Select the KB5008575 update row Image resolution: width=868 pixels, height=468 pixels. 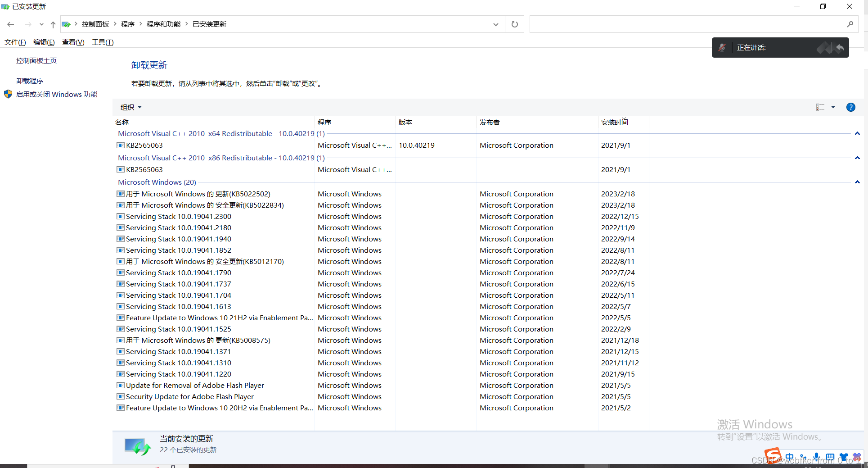point(382,340)
